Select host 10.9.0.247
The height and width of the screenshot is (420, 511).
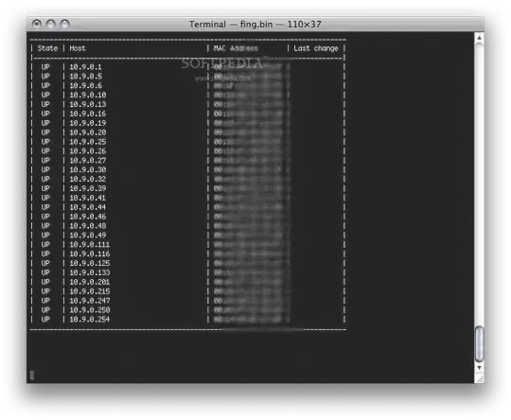(x=90, y=301)
